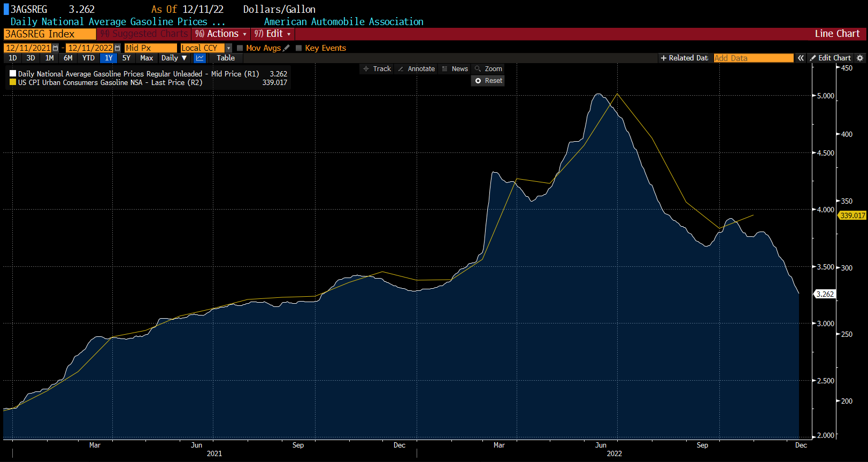The height and width of the screenshot is (462, 868).
Task: Enable the Zoom magnifier tool
Action: (488, 69)
